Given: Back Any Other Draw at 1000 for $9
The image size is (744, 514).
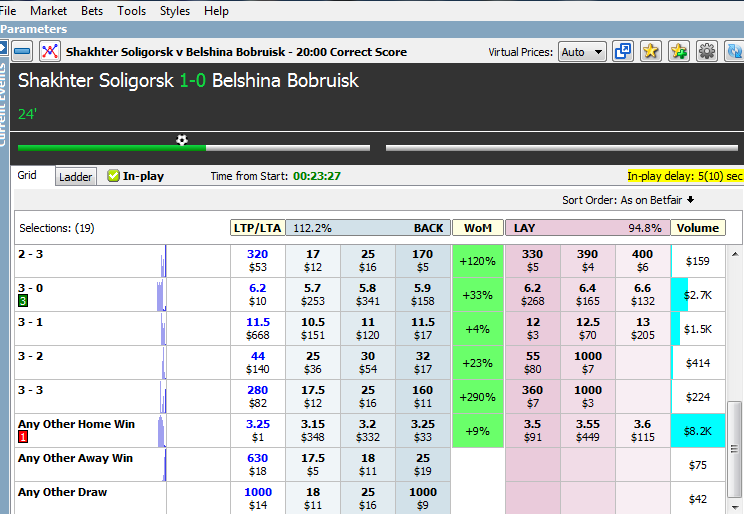Looking at the screenshot, I should tap(423, 498).
